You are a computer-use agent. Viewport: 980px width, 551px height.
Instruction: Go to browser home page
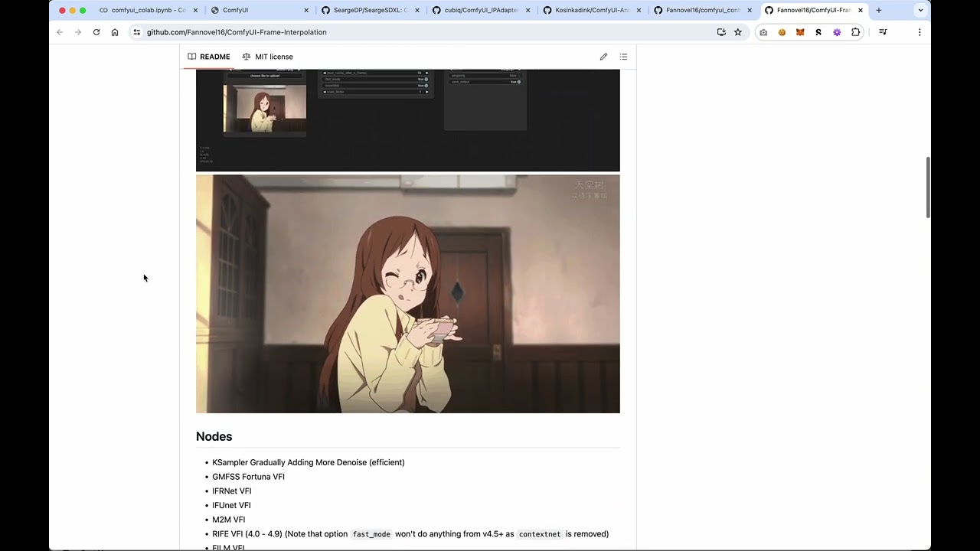[115, 32]
